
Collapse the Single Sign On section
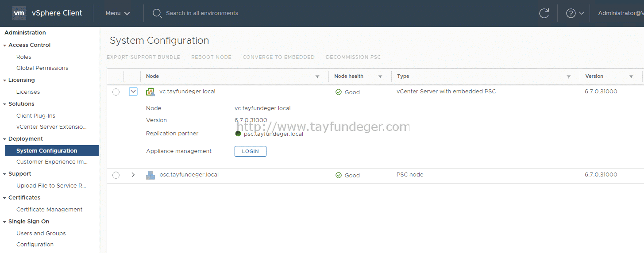click(x=4, y=222)
